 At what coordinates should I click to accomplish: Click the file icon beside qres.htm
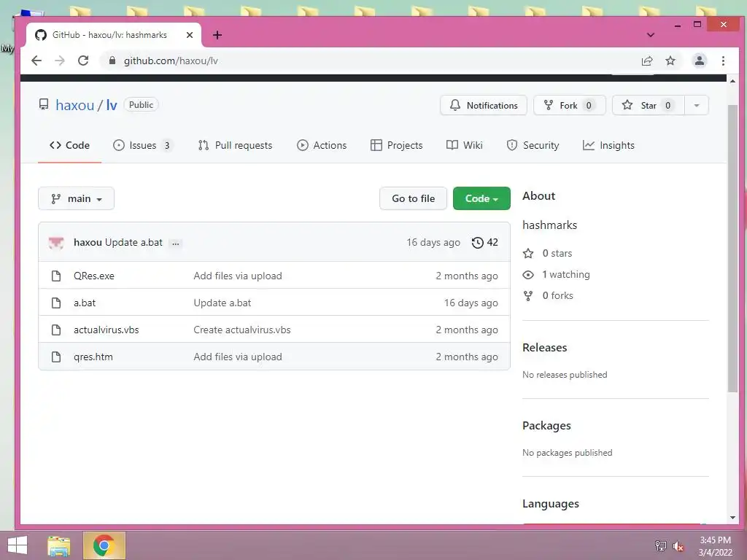tap(56, 357)
